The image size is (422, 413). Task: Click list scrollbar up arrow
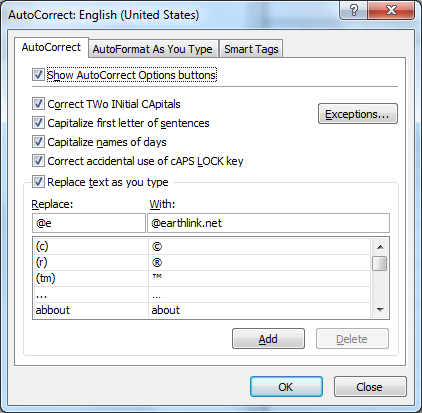[380, 247]
